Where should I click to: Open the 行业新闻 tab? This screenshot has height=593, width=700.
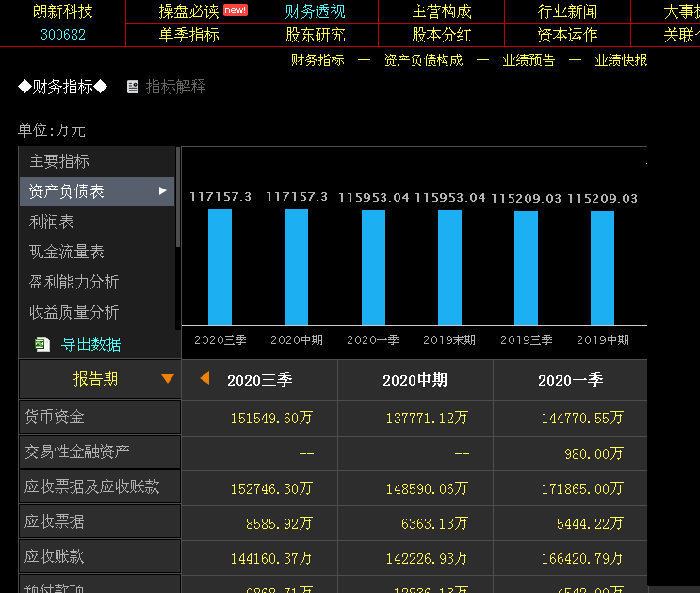click(567, 11)
